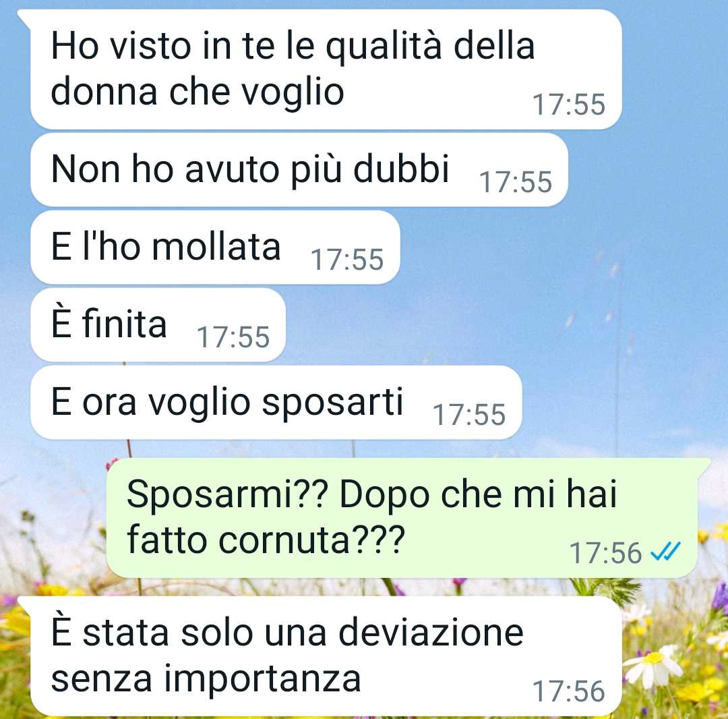Tap the 17:55 timestamp beside "È finita"

click(233, 337)
